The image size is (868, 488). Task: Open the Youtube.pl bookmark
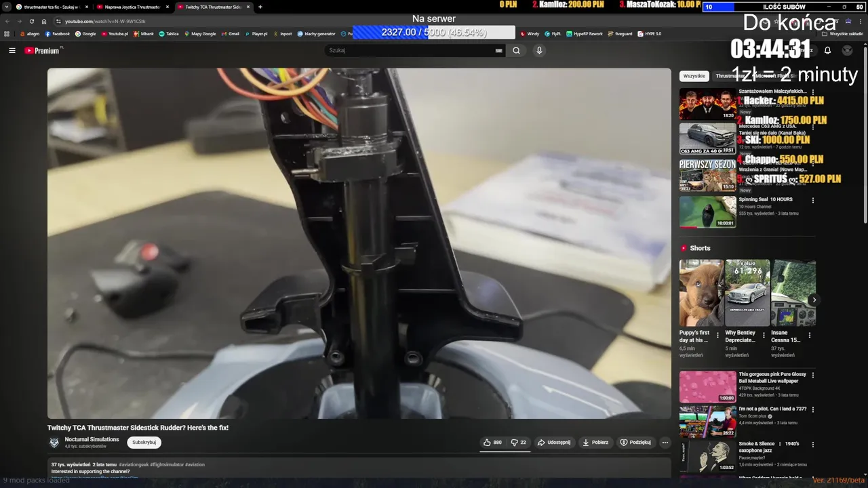tap(115, 33)
